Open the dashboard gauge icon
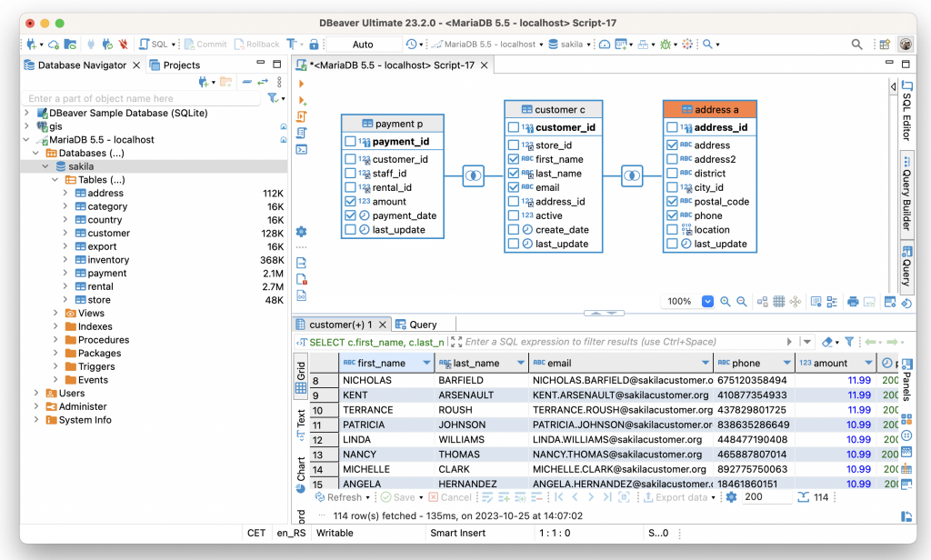 pyautogui.click(x=605, y=44)
